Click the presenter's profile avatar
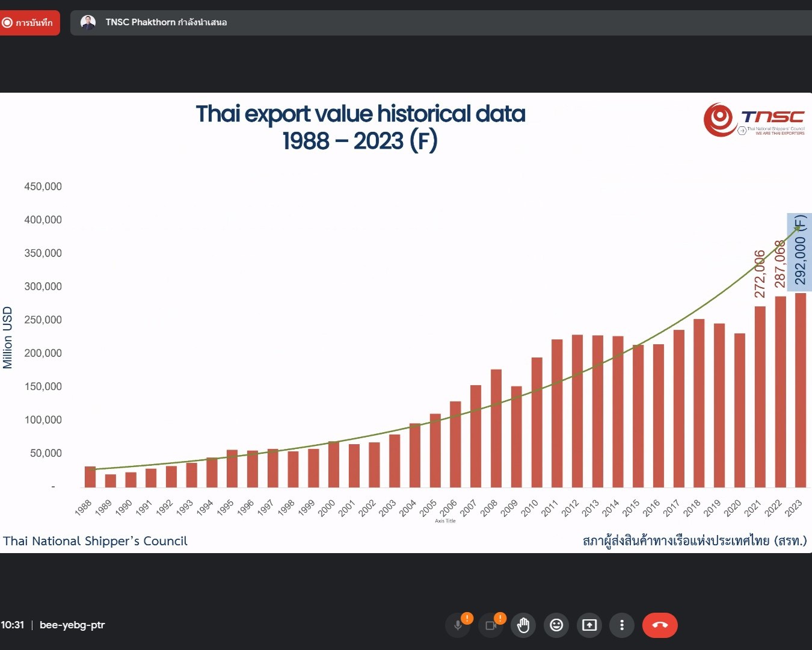Image resolution: width=812 pixels, height=650 pixels. click(x=88, y=23)
